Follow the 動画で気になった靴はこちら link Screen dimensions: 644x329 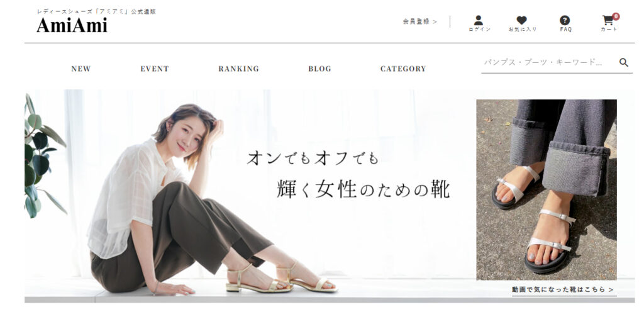pyautogui.click(x=563, y=289)
